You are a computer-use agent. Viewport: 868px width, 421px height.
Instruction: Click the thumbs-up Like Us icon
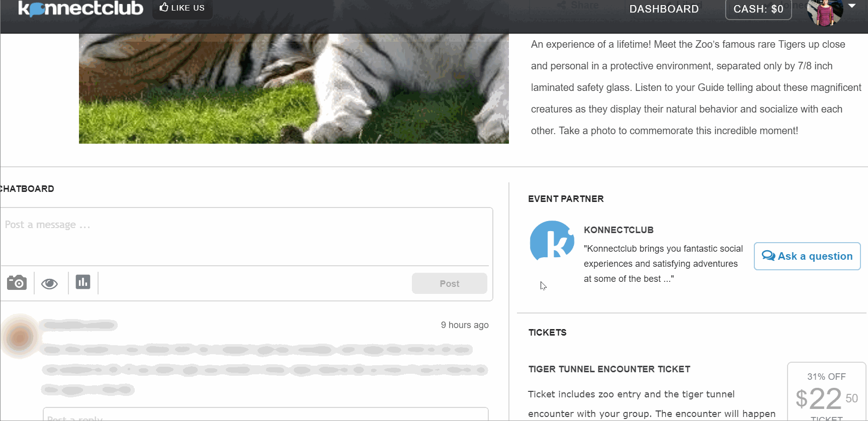(x=164, y=8)
